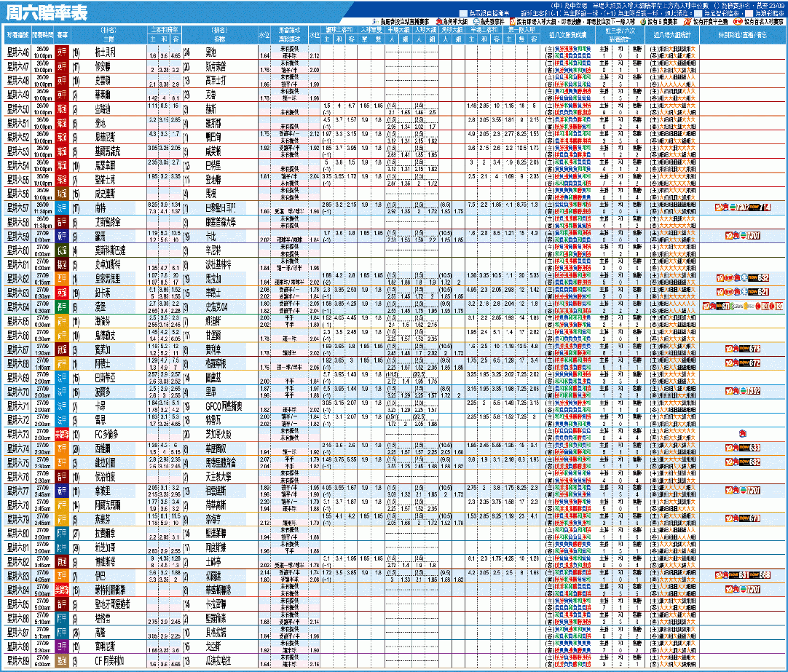Click the broadcast channel icons in row 星期六70

pos(743,391)
